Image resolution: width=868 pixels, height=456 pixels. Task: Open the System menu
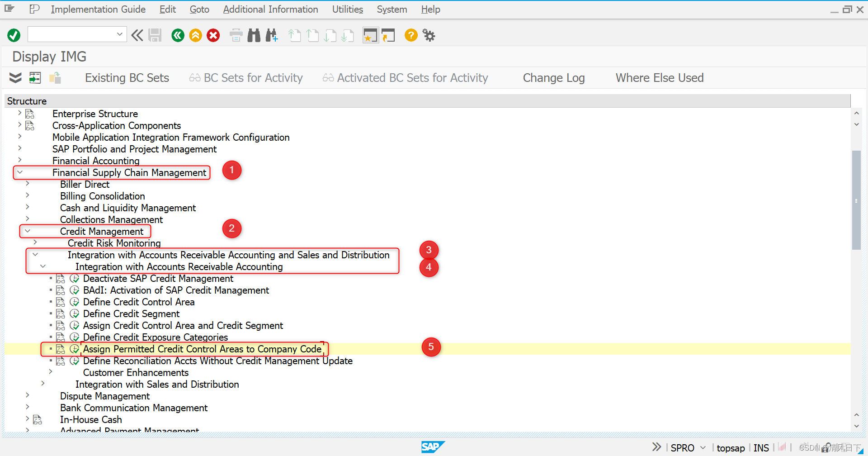pos(391,9)
